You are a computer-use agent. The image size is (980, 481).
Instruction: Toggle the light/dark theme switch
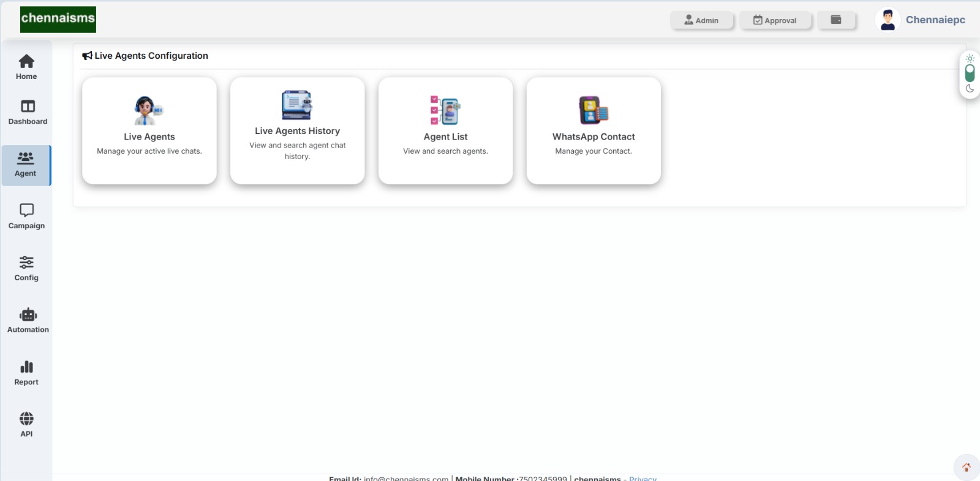970,73
